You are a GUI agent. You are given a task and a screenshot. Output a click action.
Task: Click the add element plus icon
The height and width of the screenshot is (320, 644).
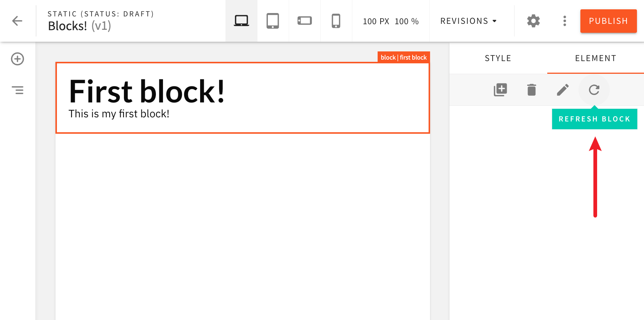coord(17,59)
